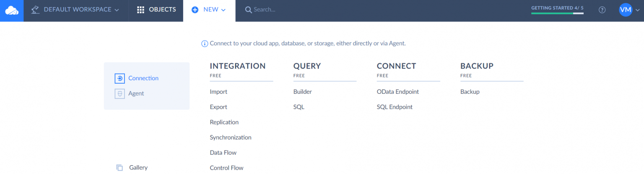Click the Search input field
The image size is (644, 174).
pyautogui.click(x=293, y=10)
